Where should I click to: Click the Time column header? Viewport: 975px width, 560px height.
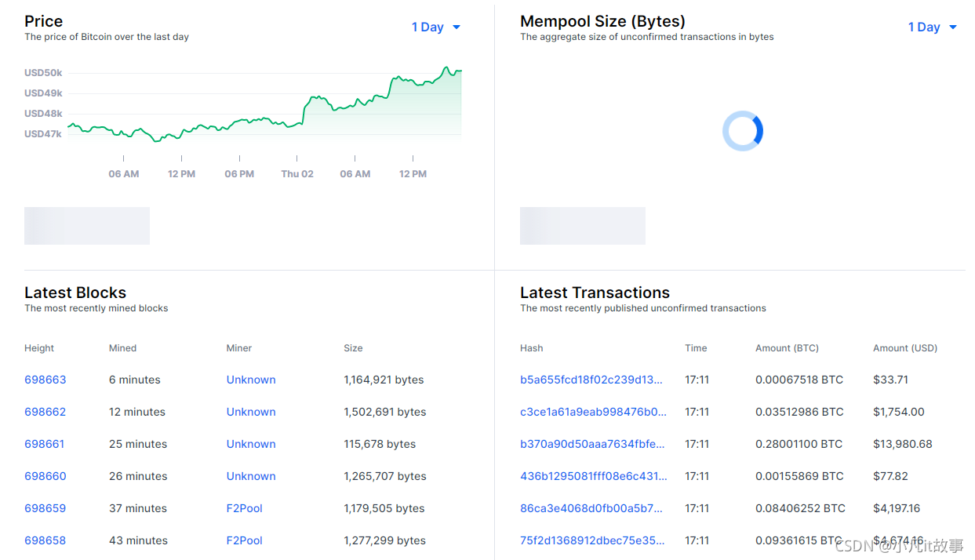[x=696, y=348]
